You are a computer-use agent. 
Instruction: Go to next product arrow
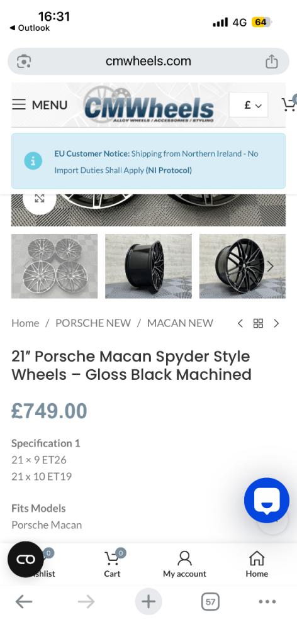coord(276,324)
